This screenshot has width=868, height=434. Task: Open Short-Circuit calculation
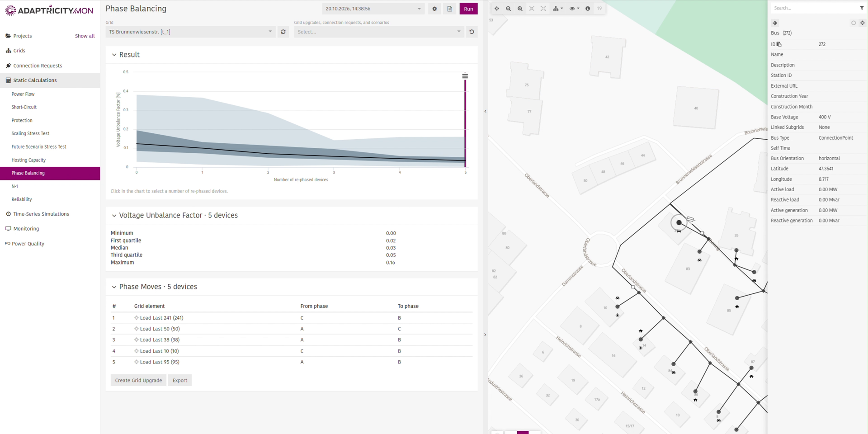24,107
